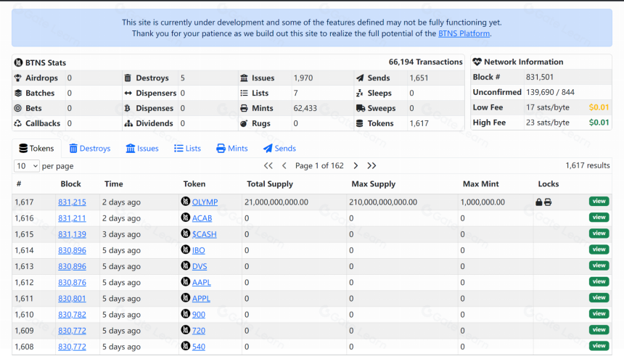Click the Airdrops parachute icon
624x364 pixels.
tap(18, 78)
